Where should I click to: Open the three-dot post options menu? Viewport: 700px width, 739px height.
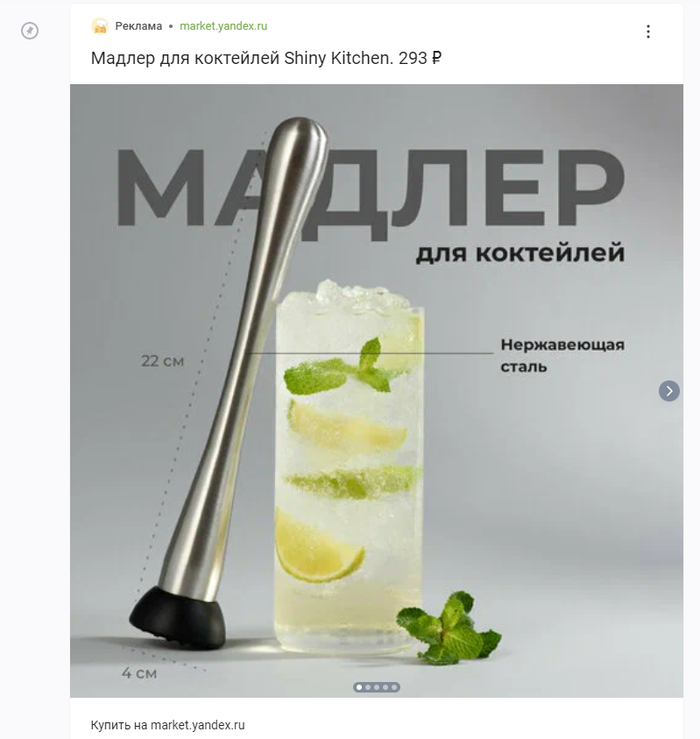click(x=648, y=32)
